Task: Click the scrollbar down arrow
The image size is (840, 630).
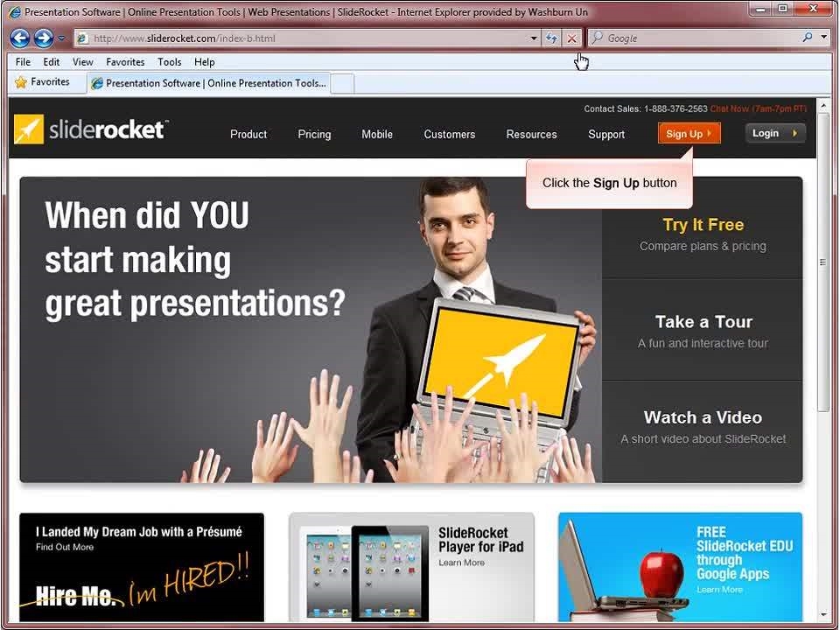Action: point(822,615)
